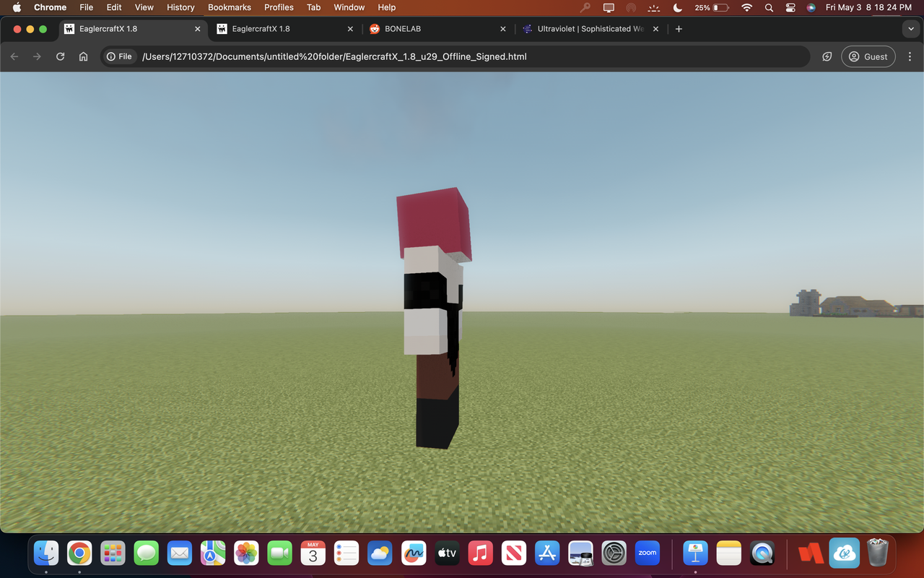Click the energy saver leaf icon
924x578 pixels.
tap(827, 56)
